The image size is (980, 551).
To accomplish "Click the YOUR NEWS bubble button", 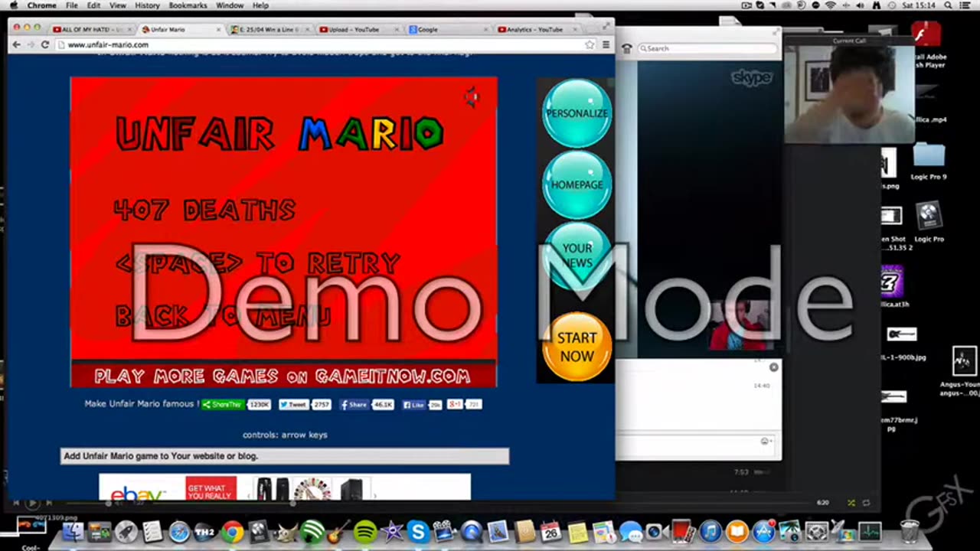I will [577, 256].
